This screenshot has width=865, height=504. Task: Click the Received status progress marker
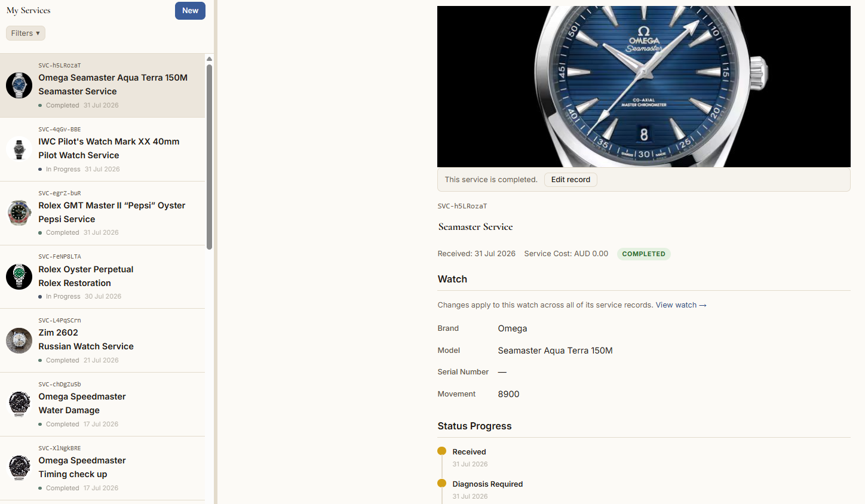pyautogui.click(x=442, y=451)
